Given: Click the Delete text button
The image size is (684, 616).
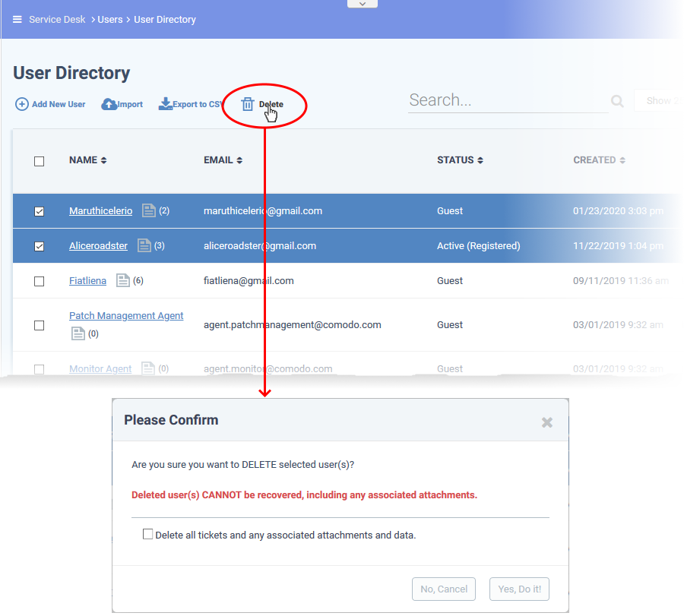Looking at the screenshot, I should click(271, 104).
